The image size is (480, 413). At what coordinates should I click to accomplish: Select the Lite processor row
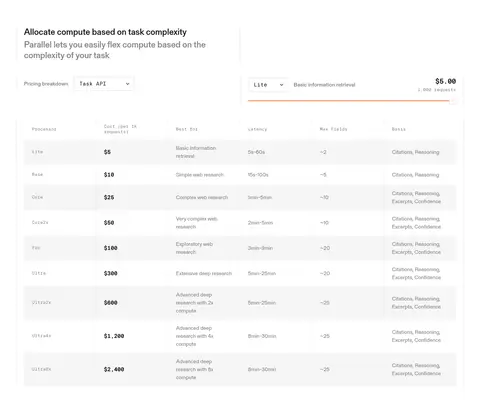tap(240, 152)
